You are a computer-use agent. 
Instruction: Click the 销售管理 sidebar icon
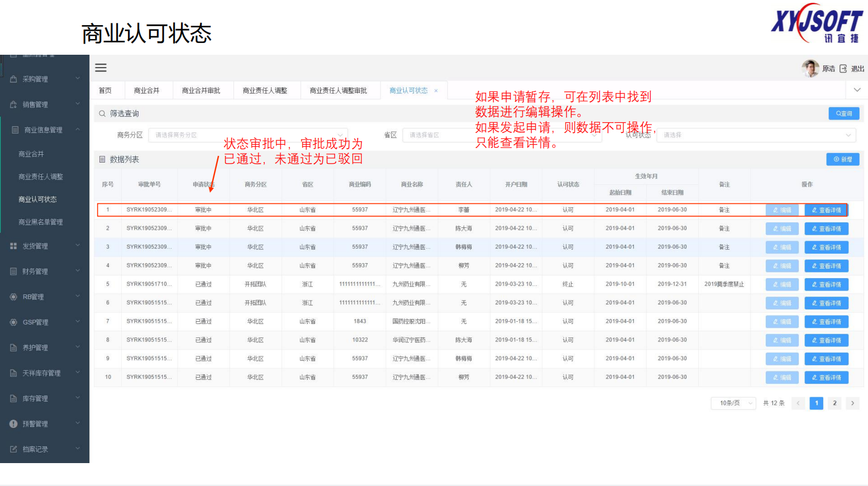13,104
